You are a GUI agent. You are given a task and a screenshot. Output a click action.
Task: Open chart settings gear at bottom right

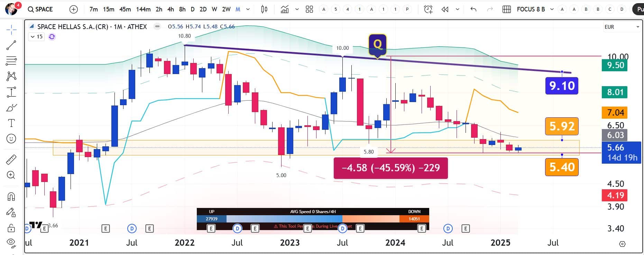pos(622,244)
